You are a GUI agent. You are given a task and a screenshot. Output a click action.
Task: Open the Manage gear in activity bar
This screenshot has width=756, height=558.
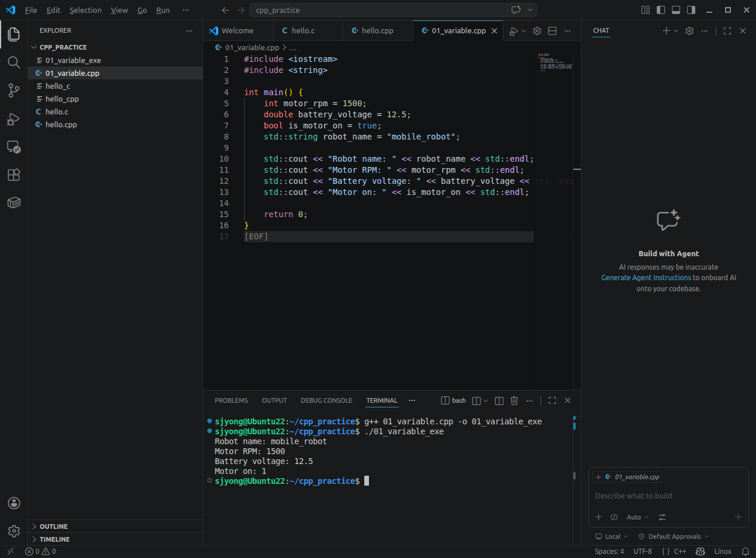click(x=14, y=531)
